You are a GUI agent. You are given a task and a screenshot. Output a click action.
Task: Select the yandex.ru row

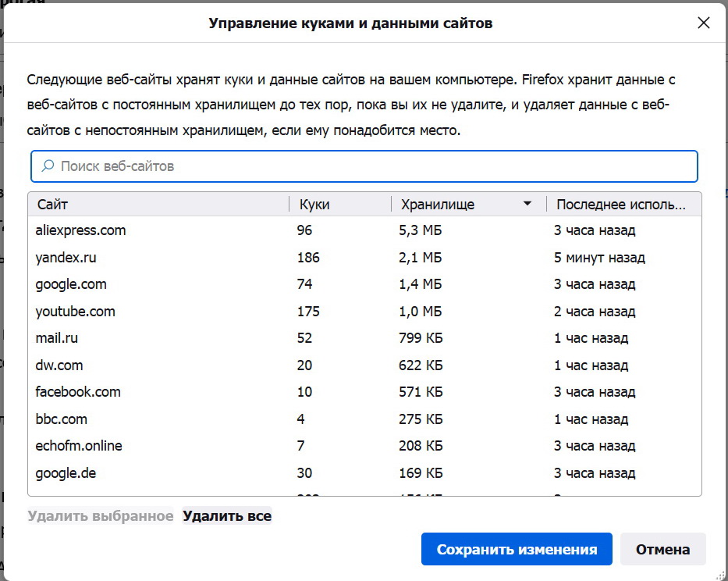364,257
